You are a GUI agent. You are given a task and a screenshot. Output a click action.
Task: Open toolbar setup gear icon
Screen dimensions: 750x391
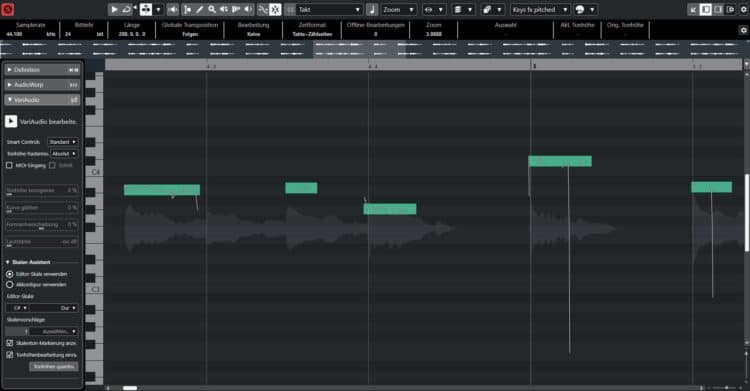click(744, 10)
